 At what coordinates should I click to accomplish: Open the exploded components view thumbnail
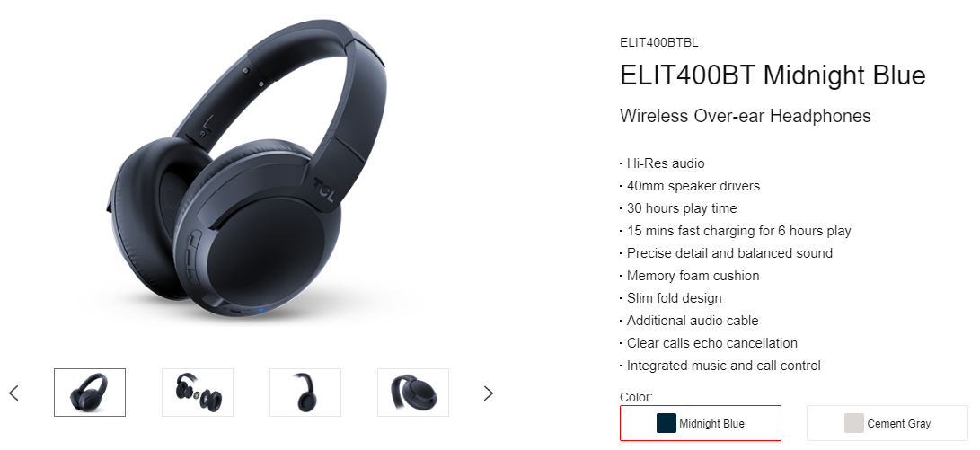pos(198,393)
